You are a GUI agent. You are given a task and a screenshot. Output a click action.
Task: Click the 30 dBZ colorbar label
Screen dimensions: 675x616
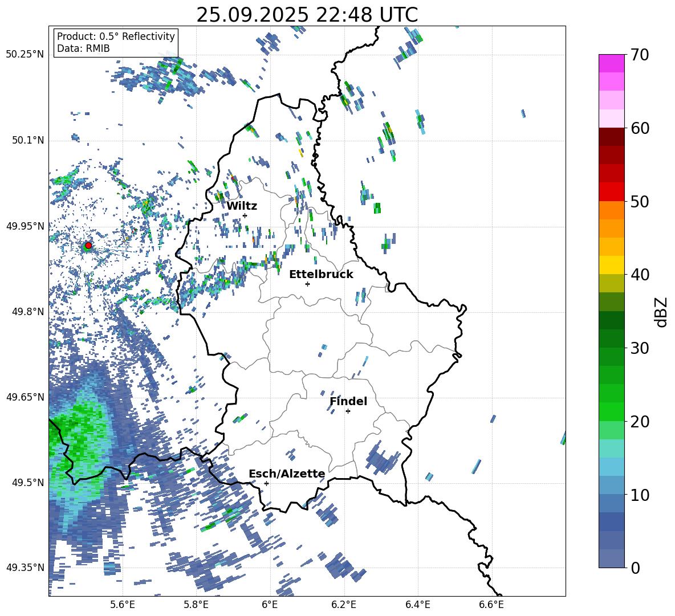(640, 348)
